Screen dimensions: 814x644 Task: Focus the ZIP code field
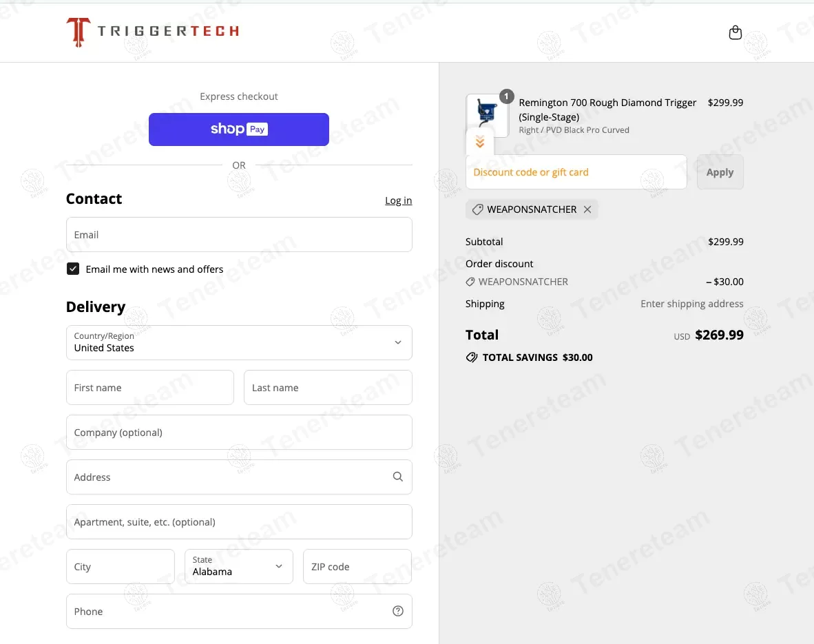tap(357, 566)
